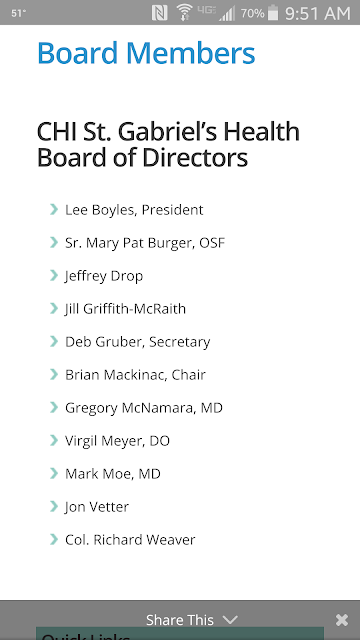Select Deb Gruber, Secretary entry

click(x=138, y=342)
